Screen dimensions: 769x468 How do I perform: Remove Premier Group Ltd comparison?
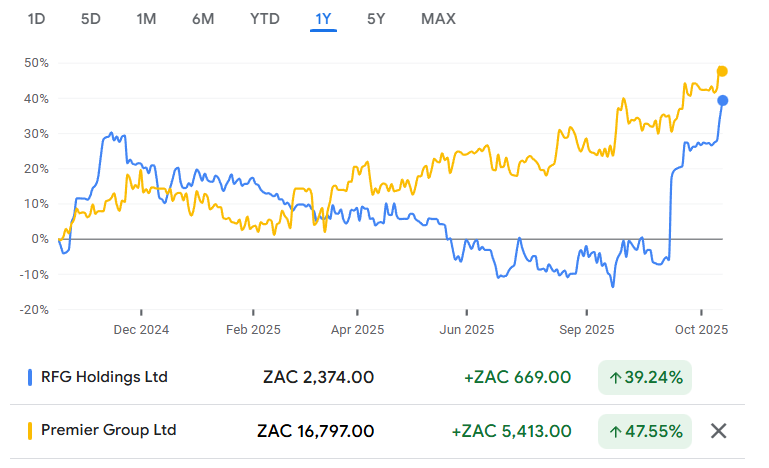(718, 431)
